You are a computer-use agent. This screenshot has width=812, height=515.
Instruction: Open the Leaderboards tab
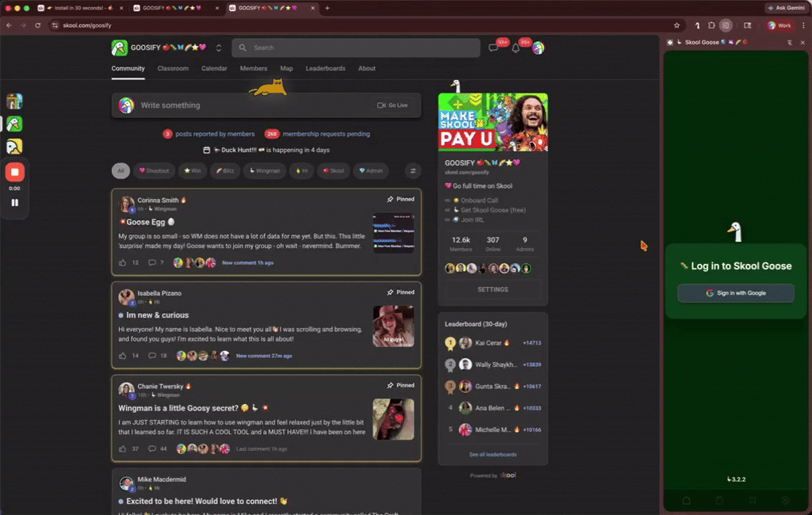326,69
